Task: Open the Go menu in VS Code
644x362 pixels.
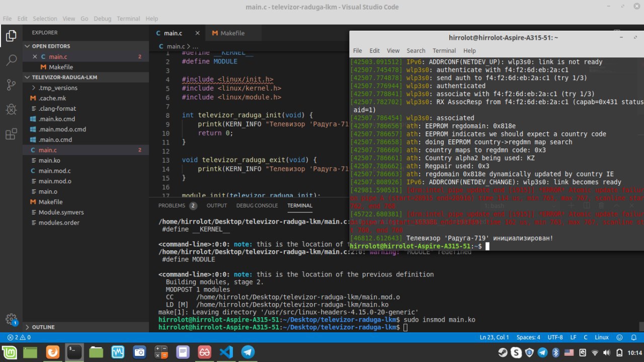Action: pyautogui.click(x=85, y=19)
